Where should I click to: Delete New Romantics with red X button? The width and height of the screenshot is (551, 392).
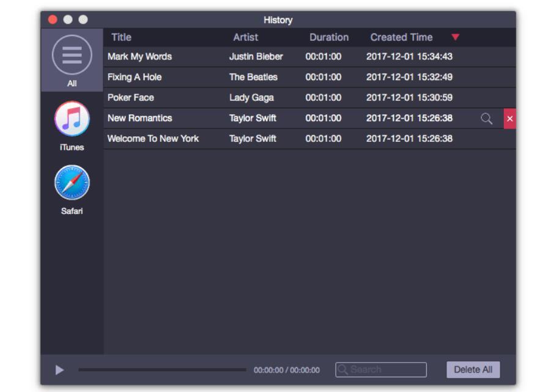point(510,119)
